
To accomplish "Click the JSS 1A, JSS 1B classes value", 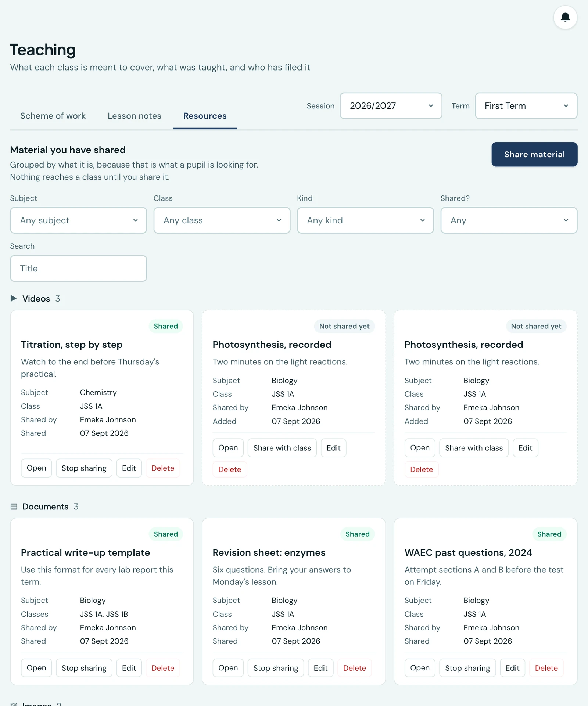I will [x=104, y=614].
